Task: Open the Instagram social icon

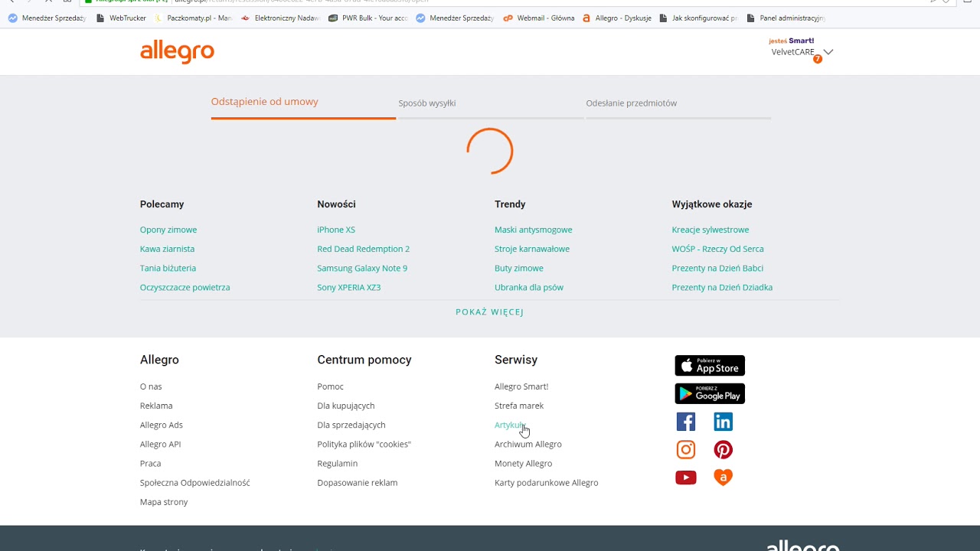Action: click(x=686, y=449)
